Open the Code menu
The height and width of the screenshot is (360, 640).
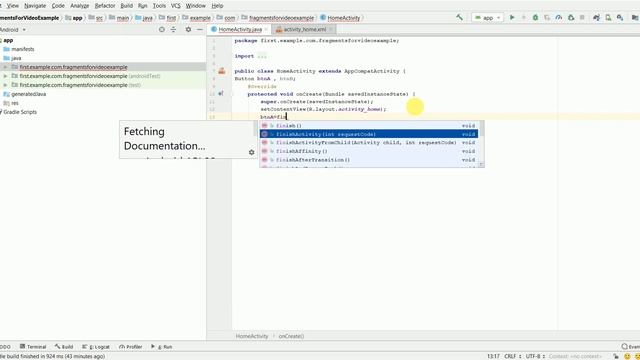pyautogui.click(x=58, y=6)
